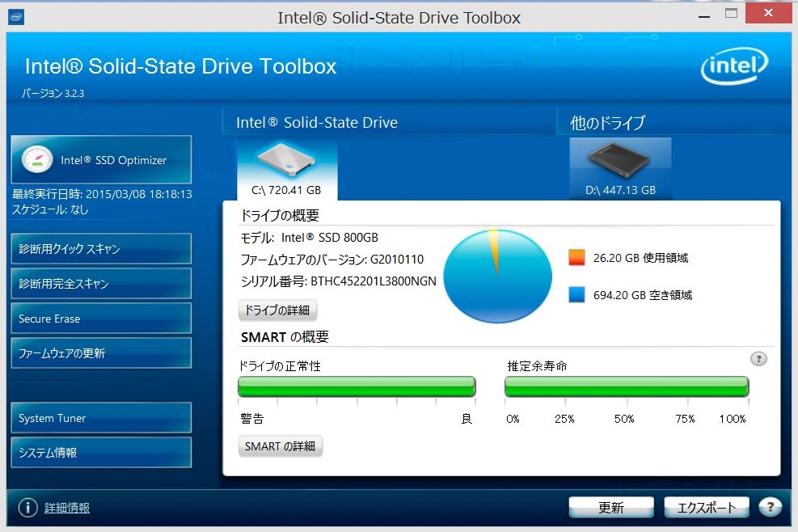Select the D:\ 447.13 GB drive
Viewport: 798px width, 532px height.
pos(620,169)
